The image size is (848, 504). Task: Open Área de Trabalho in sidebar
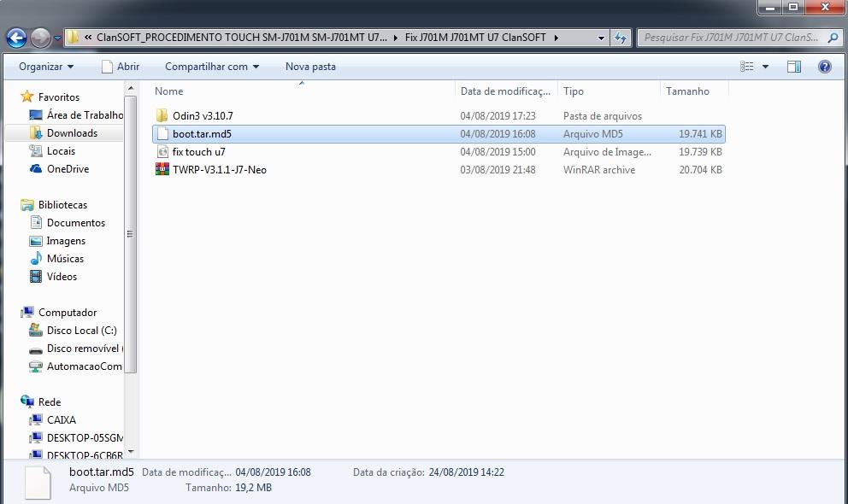coord(76,115)
